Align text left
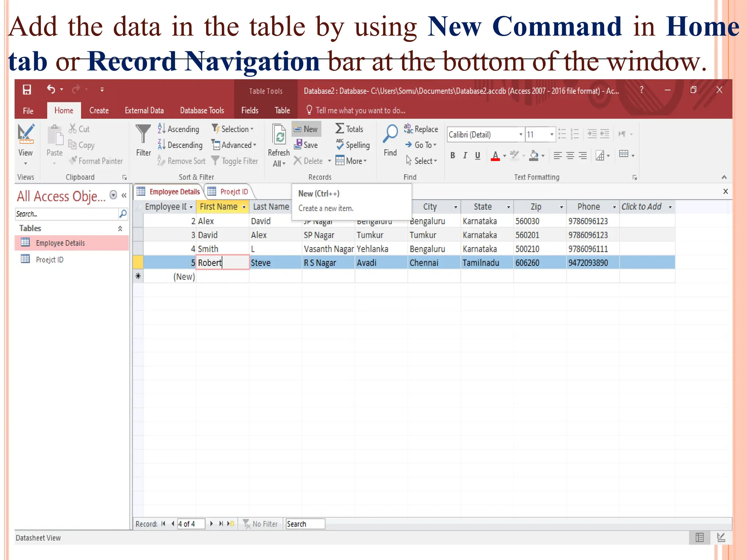Image resolution: width=747 pixels, height=560 pixels. 558,156
